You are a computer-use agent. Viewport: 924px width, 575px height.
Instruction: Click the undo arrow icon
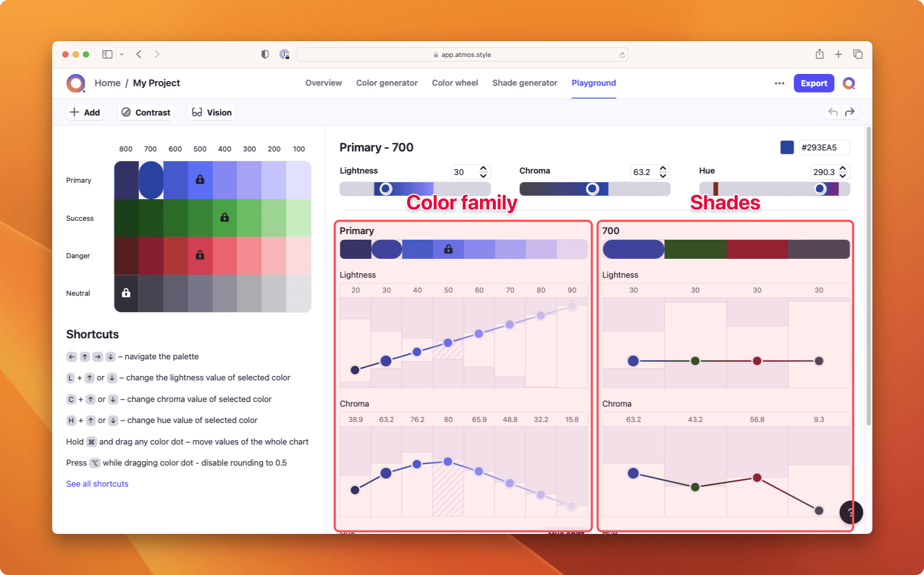833,112
